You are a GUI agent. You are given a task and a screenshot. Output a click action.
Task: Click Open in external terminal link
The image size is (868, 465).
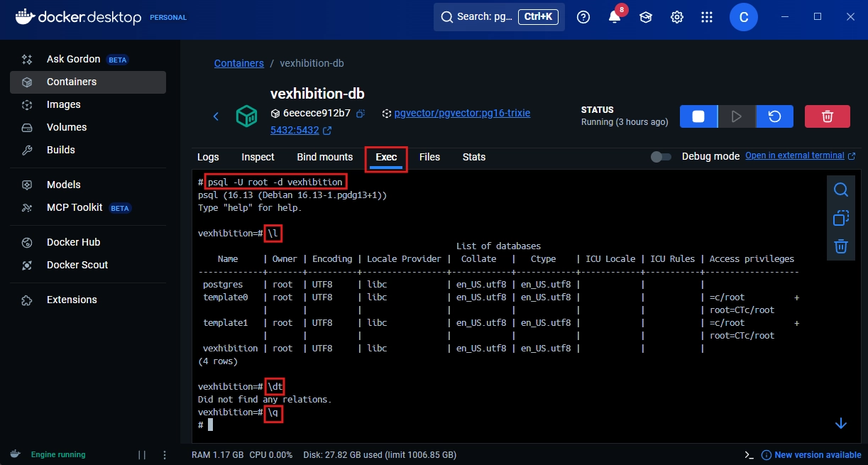click(x=801, y=155)
